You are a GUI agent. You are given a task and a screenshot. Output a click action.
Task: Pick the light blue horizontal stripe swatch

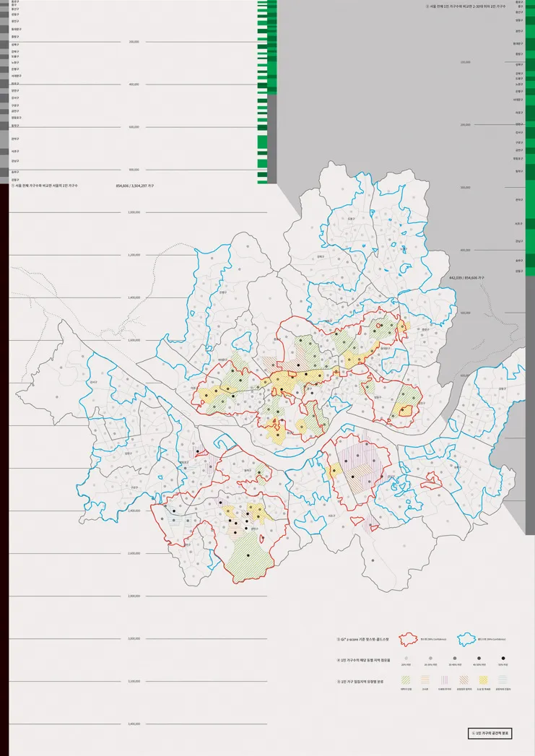click(503, 679)
